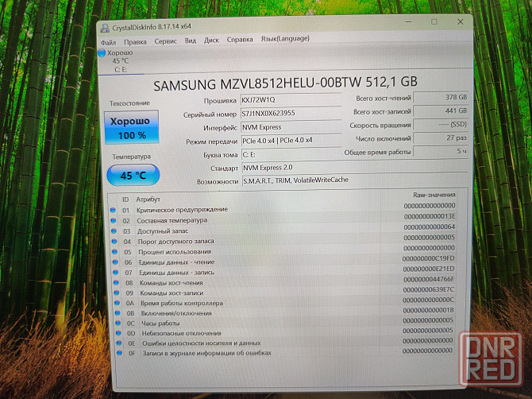
Task: Select the Хорошо 45 °C C: E: disk tab
Action: coord(121,61)
